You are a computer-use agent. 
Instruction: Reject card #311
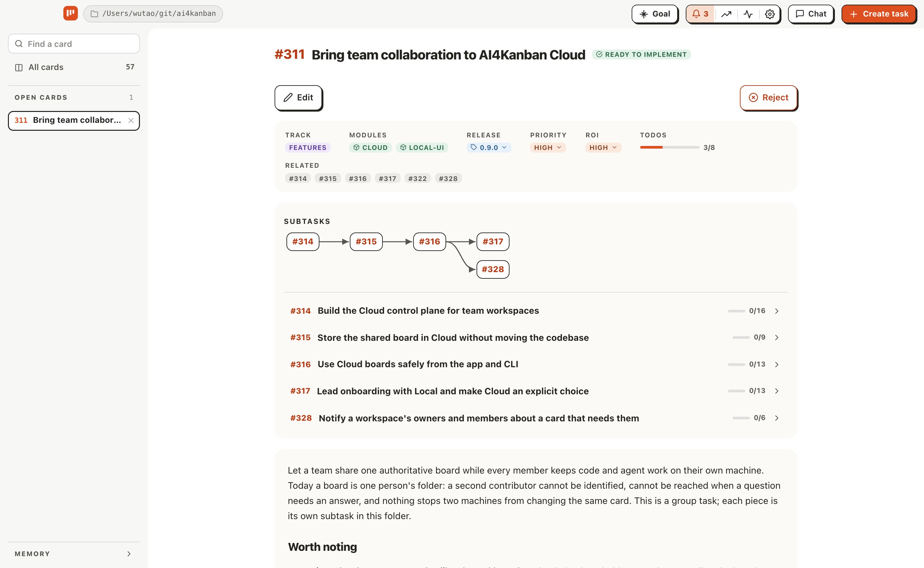pos(769,98)
